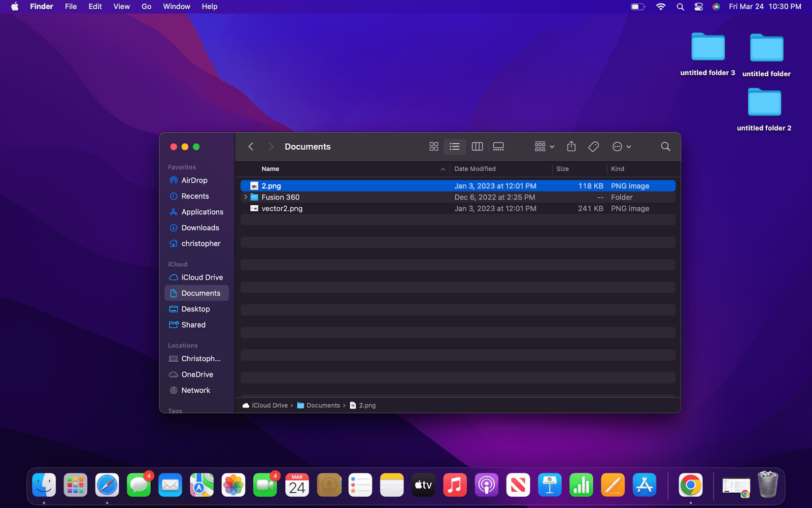This screenshot has width=812, height=508.
Task: Open Music from the Dock
Action: tap(455, 486)
